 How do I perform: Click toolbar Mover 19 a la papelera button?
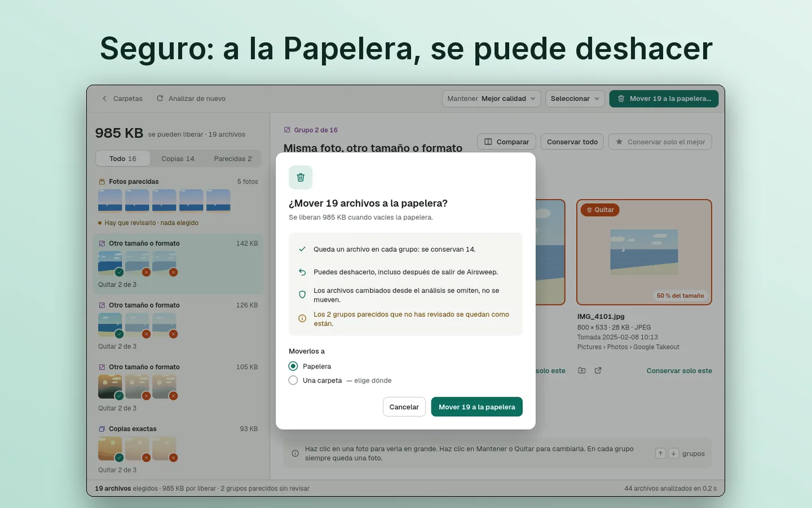coord(664,98)
